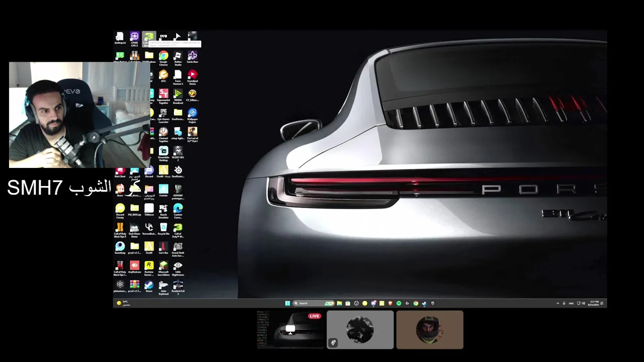Open the Discord Canary desktop icon
Screen dimensions: 644x362
tap(120, 211)
